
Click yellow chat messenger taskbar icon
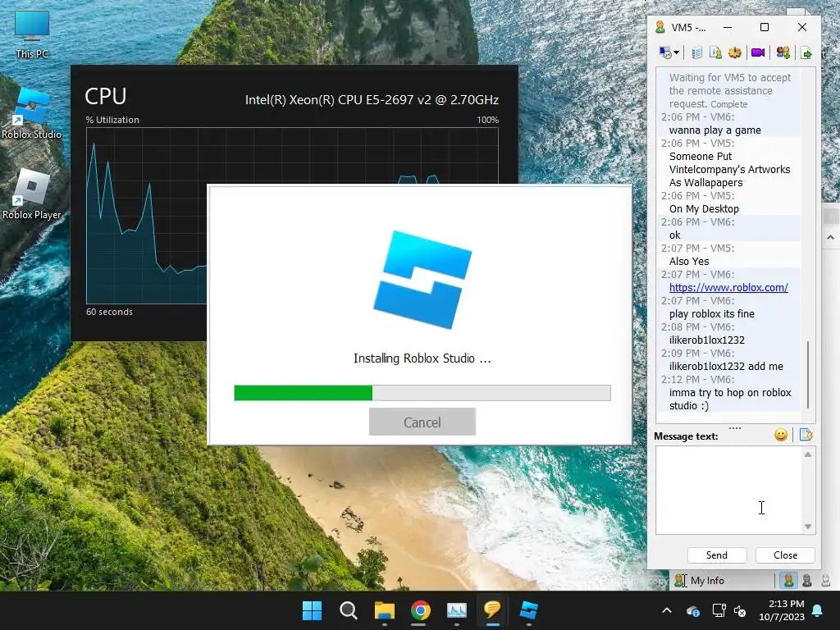492,610
